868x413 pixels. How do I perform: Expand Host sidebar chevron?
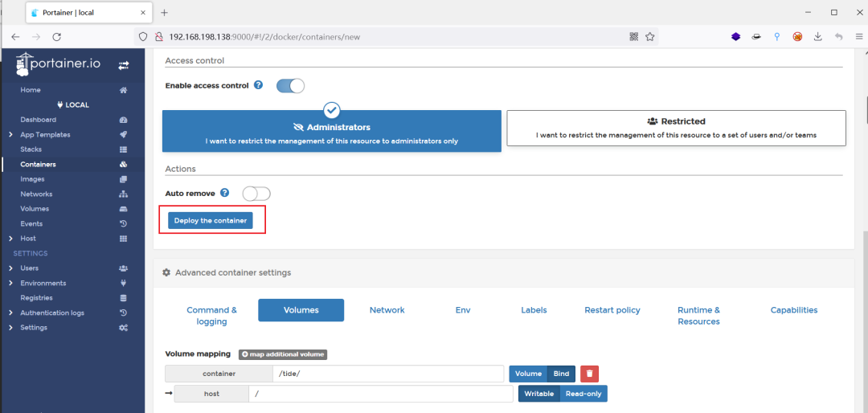10,239
